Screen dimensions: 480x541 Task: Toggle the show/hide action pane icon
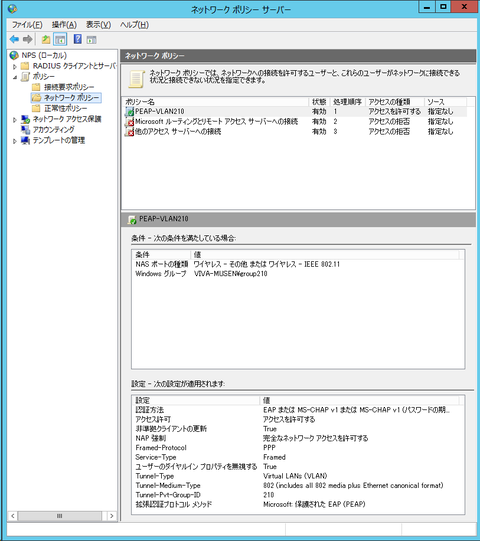click(x=91, y=40)
